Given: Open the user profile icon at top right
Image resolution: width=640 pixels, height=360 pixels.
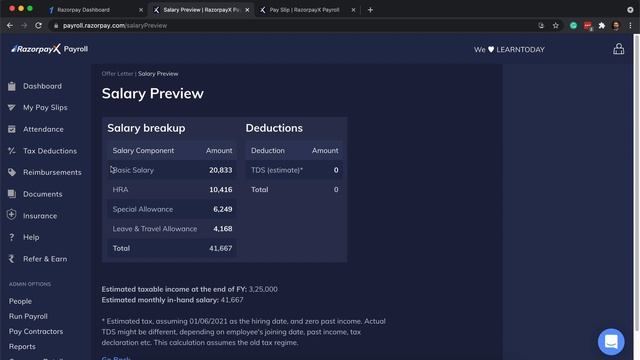Looking at the screenshot, I should pos(618,49).
